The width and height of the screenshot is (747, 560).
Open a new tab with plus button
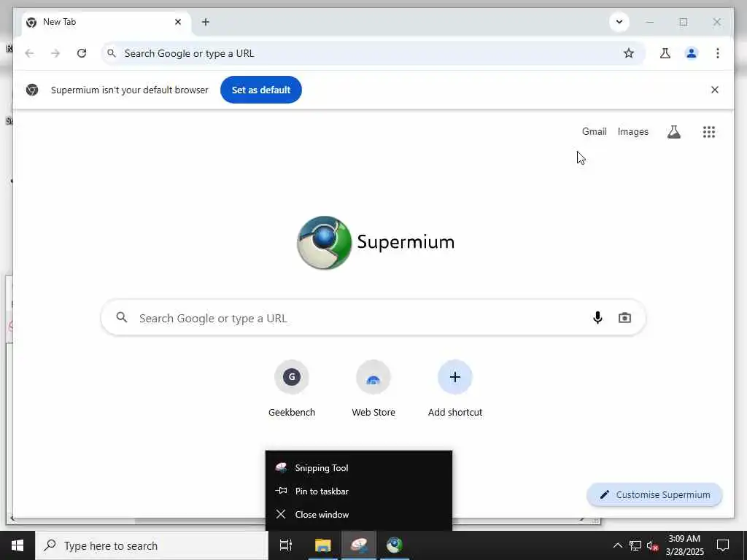tap(205, 22)
